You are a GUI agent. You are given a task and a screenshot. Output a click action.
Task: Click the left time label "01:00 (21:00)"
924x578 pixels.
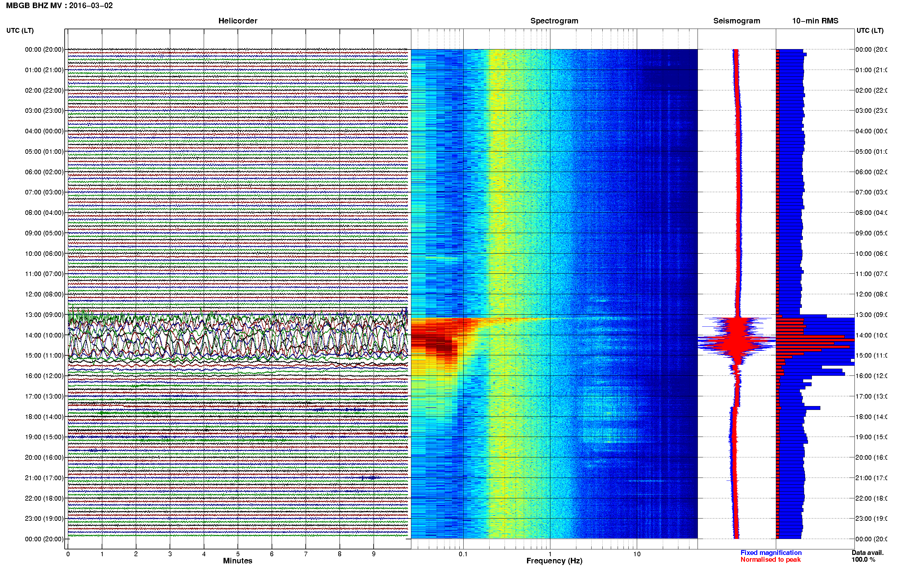pyautogui.click(x=44, y=70)
